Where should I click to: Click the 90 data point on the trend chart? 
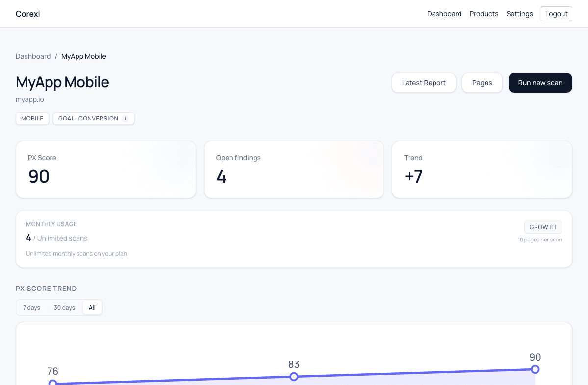(x=535, y=369)
